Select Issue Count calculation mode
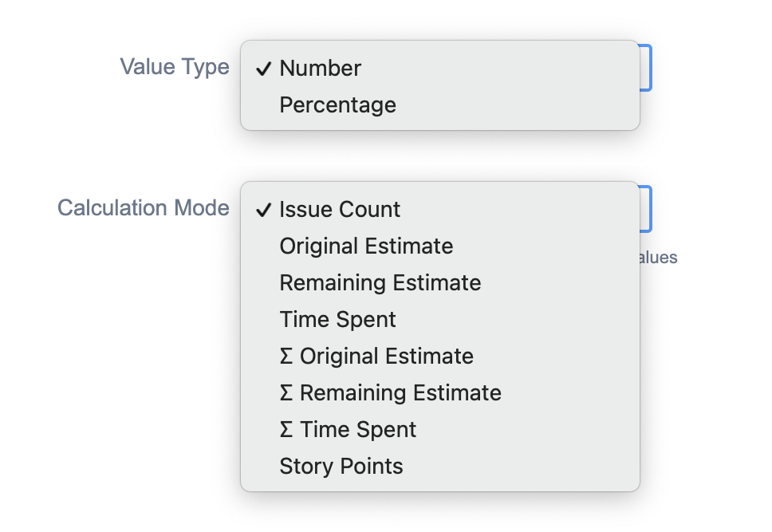772x532 pixels. coord(340,209)
